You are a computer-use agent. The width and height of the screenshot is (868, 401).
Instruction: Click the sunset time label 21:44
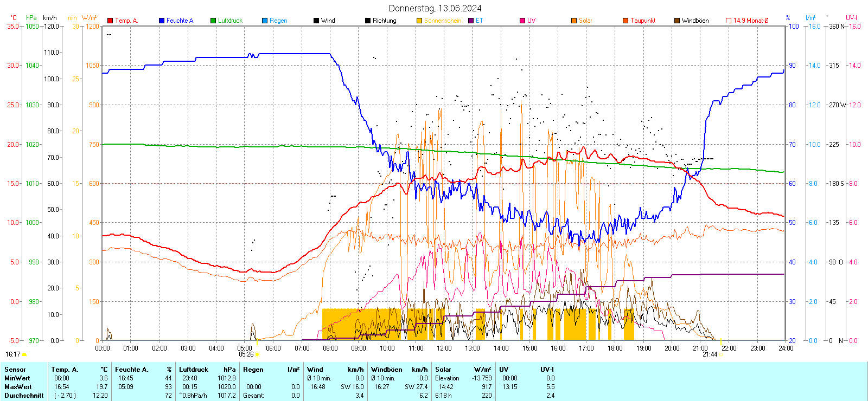pyautogui.click(x=710, y=354)
